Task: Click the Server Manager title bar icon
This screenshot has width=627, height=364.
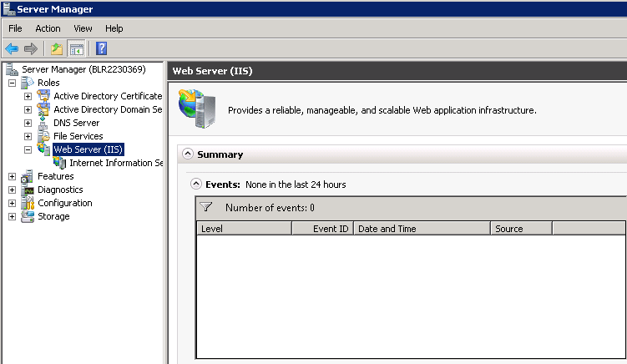Action: [9, 8]
